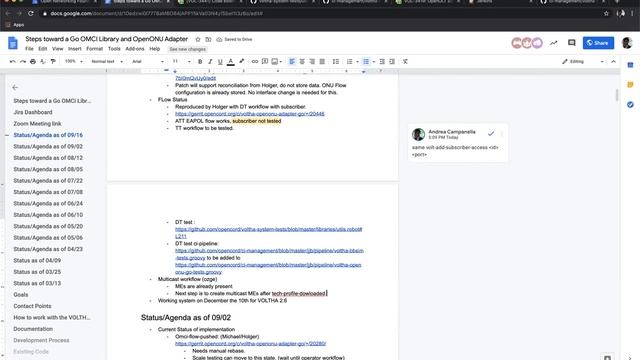Open the Add-ons menu

tap(135, 49)
